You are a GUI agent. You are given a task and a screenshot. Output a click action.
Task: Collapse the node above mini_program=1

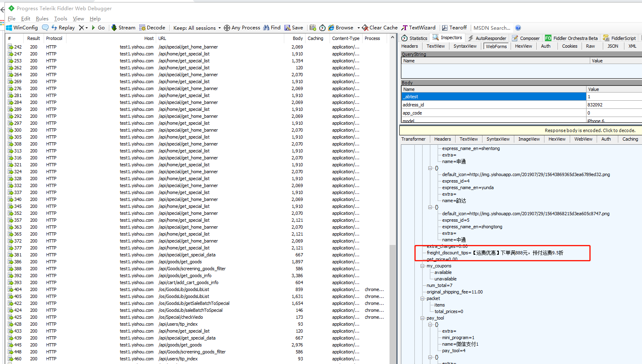[x=430, y=324]
